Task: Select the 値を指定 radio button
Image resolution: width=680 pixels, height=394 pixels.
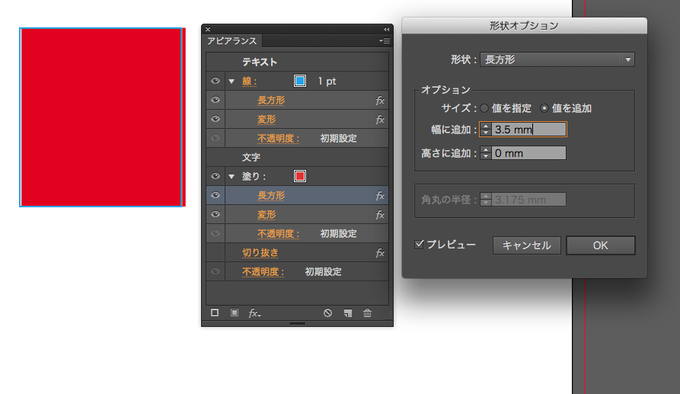Action: point(484,108)
